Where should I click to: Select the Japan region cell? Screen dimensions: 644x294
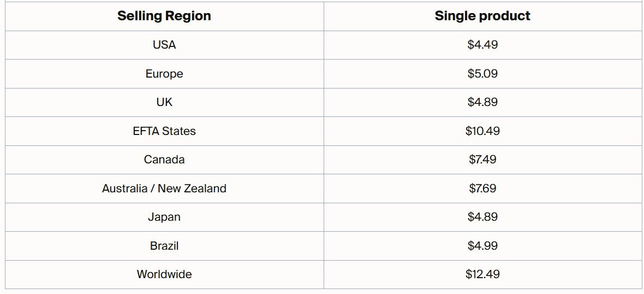coord(164,217)
